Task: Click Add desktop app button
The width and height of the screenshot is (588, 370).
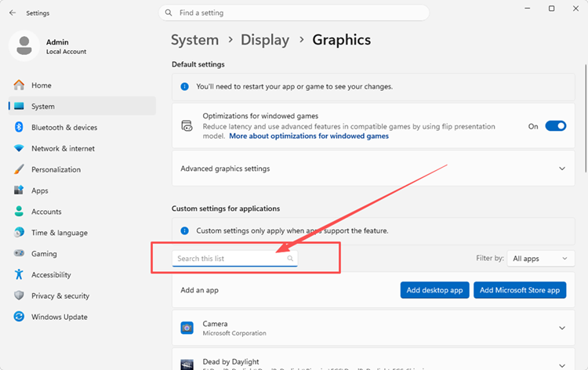Action: coord(434,290)
